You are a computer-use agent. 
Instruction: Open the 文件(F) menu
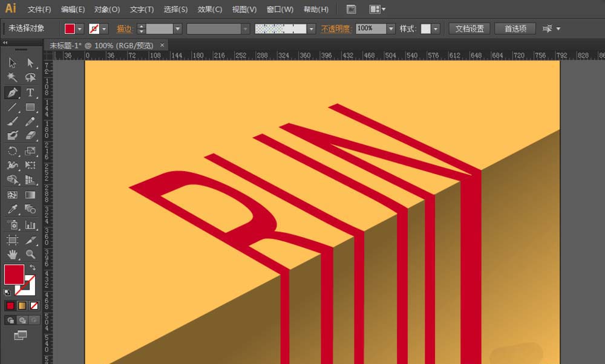click(39, 10)
